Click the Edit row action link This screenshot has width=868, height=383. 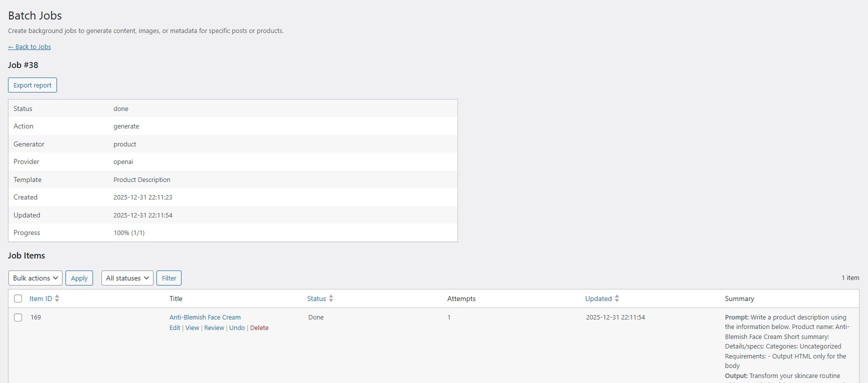(x=174, y=328)
